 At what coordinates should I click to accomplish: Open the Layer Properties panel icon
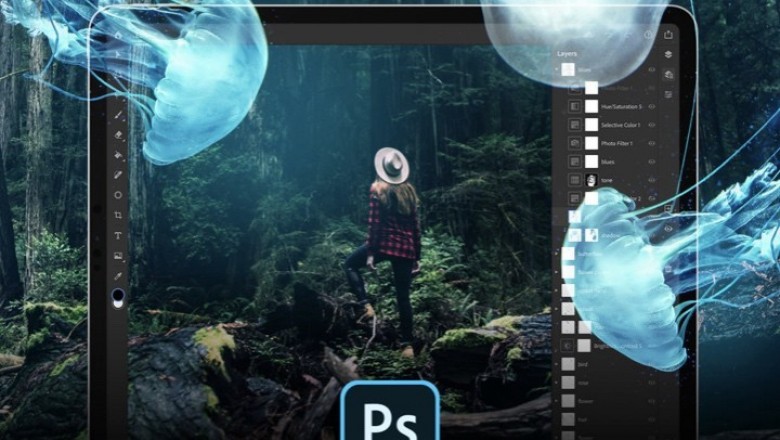pos(669,75)
